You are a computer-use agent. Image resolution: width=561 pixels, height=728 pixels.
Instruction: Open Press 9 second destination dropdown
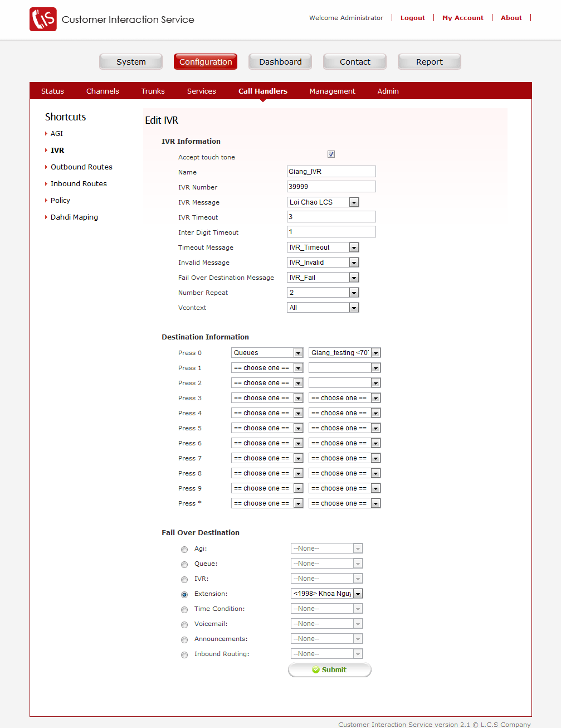tap(345, 488)
